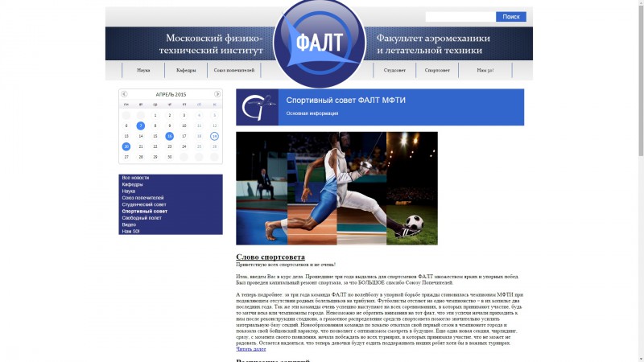
Task: Select Союз попечителей in sidebar list
Action: pyautogui.click(x=143, y=198)
